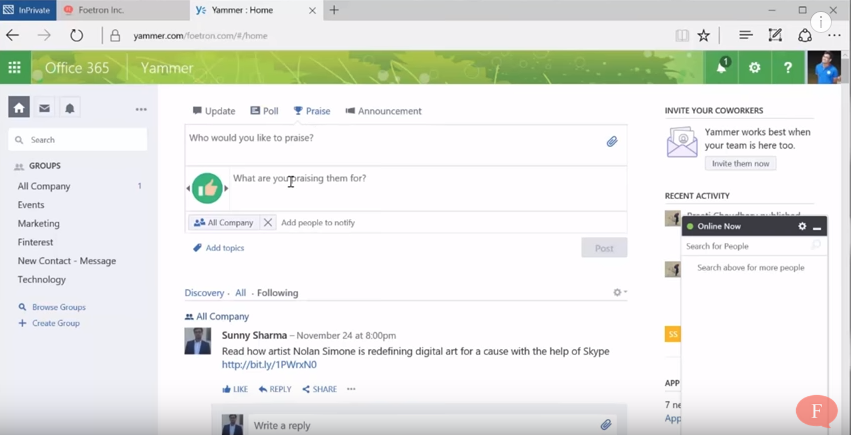
Task: Open the browser reading view icon
Action: [x=682, y=36]
